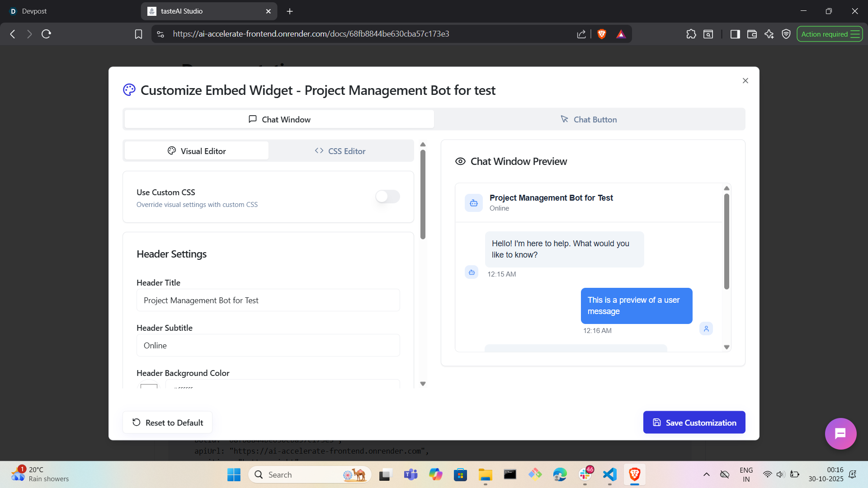Open the Brave wallet icon

tap(752, 34)
